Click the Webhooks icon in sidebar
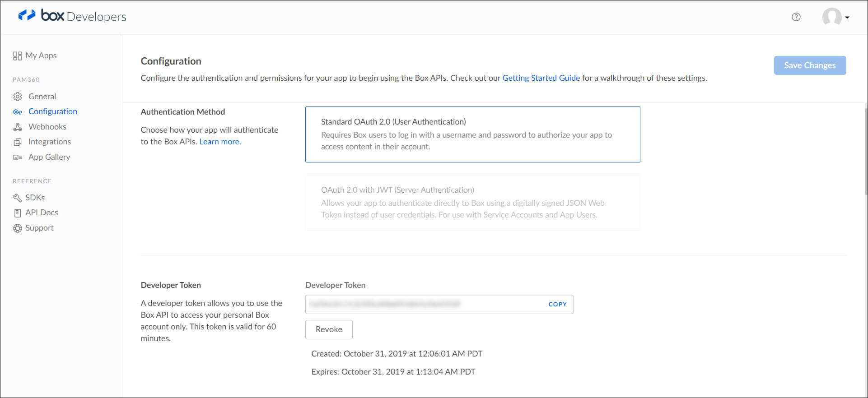868x398 pixels. (x=18, y=127)
